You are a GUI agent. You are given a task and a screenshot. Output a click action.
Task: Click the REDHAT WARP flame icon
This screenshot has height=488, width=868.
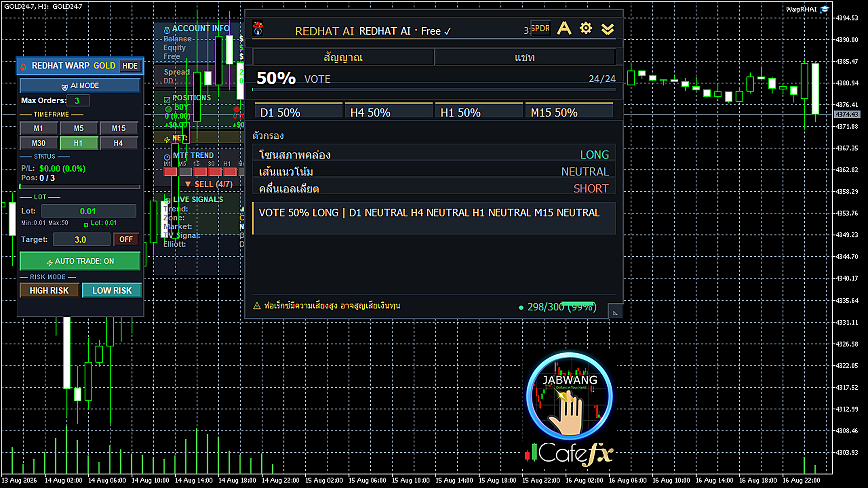[24, 66]
